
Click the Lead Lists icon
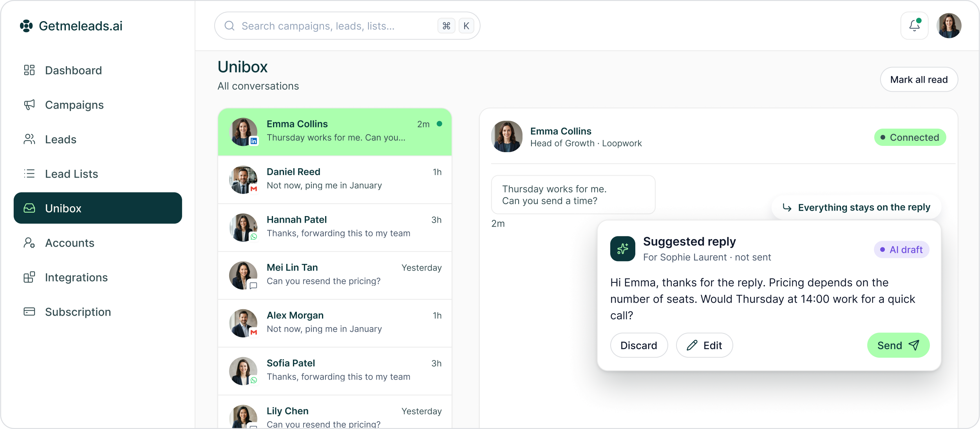click(29, 174)
